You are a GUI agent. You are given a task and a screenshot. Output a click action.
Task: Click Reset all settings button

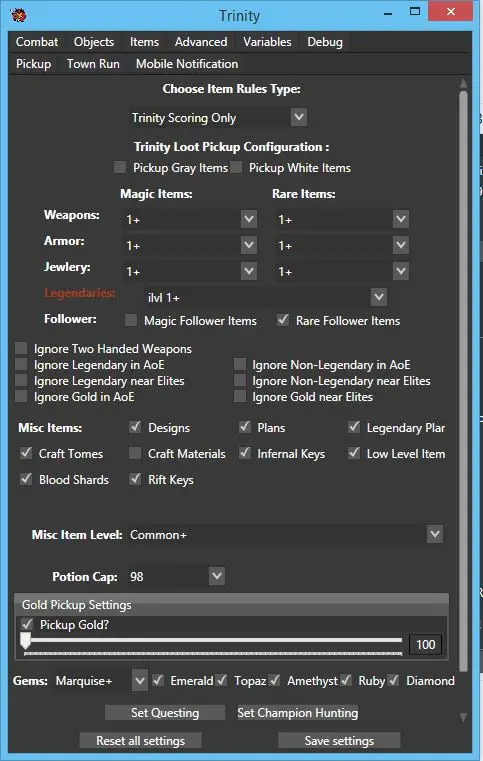click(141, 741)
